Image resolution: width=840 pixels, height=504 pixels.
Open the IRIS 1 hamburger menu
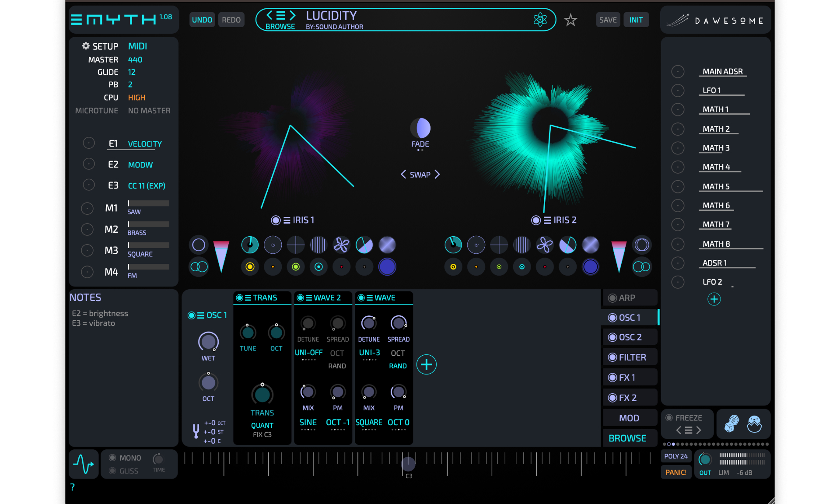[287, 220]
